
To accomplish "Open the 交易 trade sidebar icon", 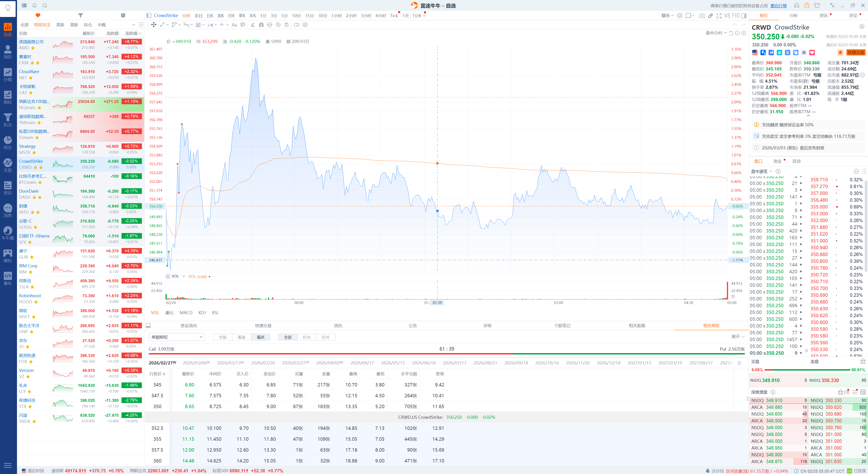I will coord(7,165).
